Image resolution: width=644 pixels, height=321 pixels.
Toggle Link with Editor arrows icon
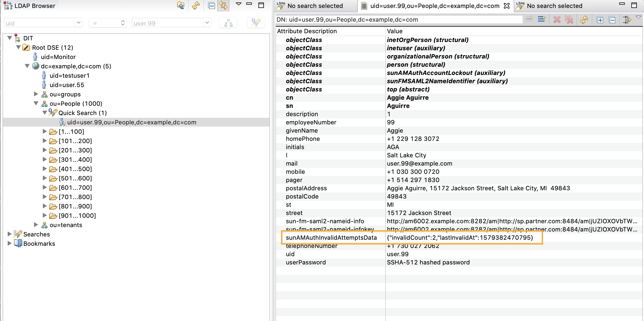[x=223, y=5]
